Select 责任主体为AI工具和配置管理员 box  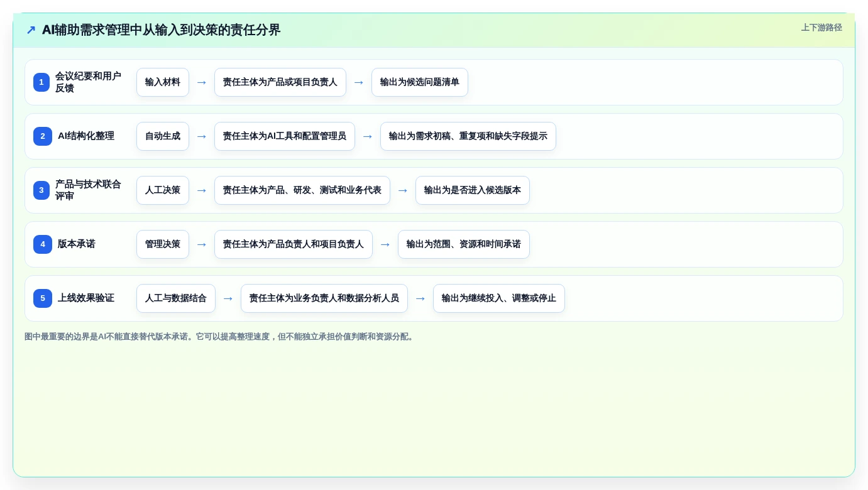285,136
